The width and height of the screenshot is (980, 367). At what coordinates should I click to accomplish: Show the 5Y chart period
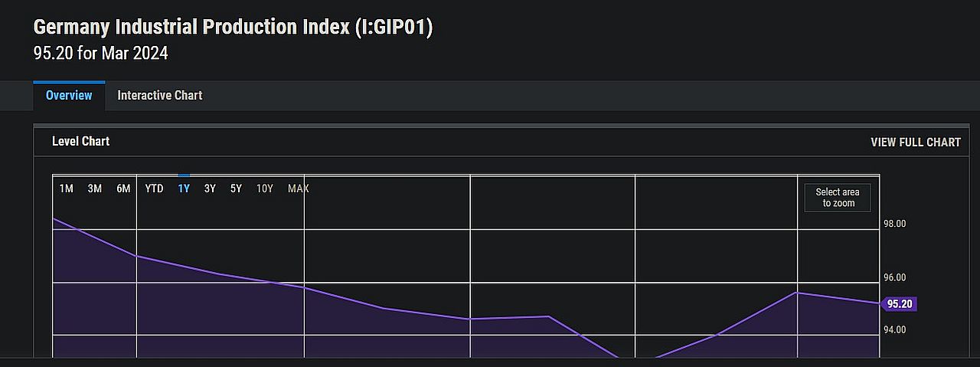tap(236, 188)
